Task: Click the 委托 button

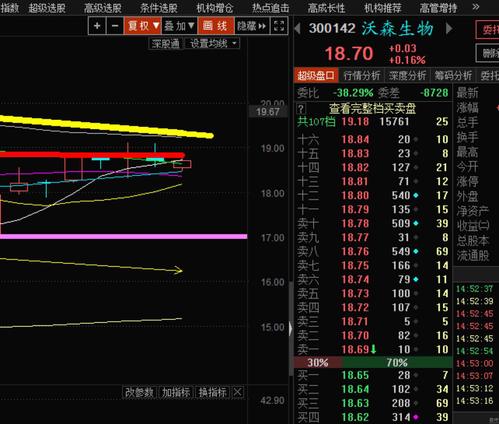Action: pyautogui.click(x=488, y=30)
